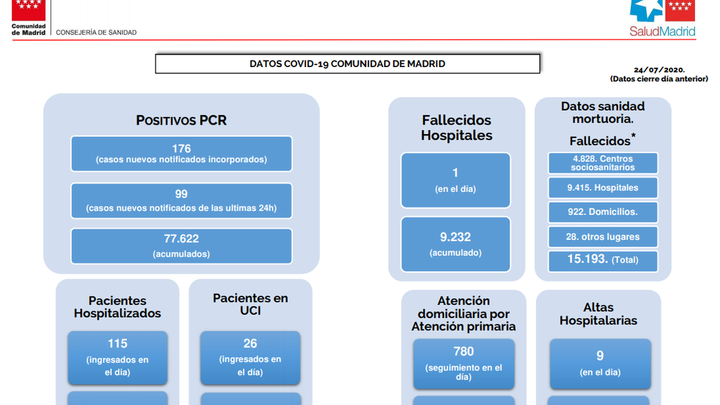Click the 77.622 acumulados box
Image resolution: width=720 pixels, height=405 pixels.
pyautogui.click(x=181, y=246)
